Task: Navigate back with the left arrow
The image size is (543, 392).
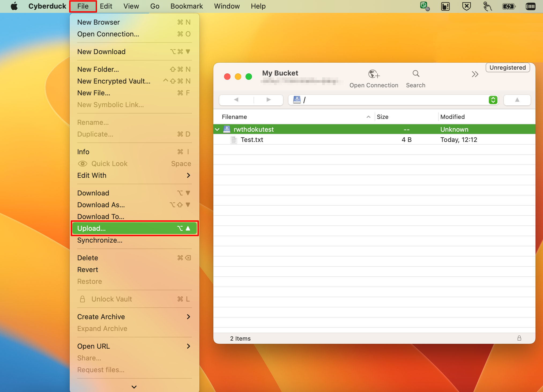Action: (236, 100)
